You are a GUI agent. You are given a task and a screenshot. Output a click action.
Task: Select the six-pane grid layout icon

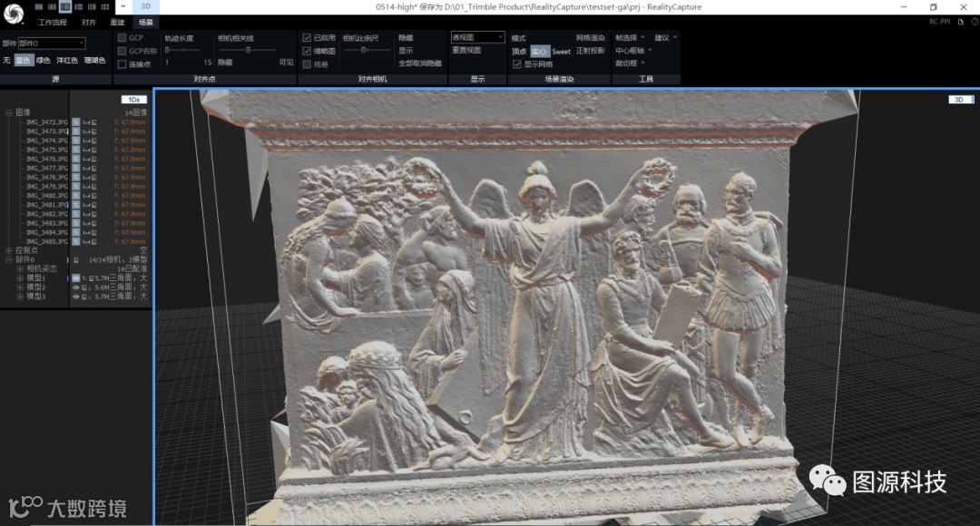[105, 7]
